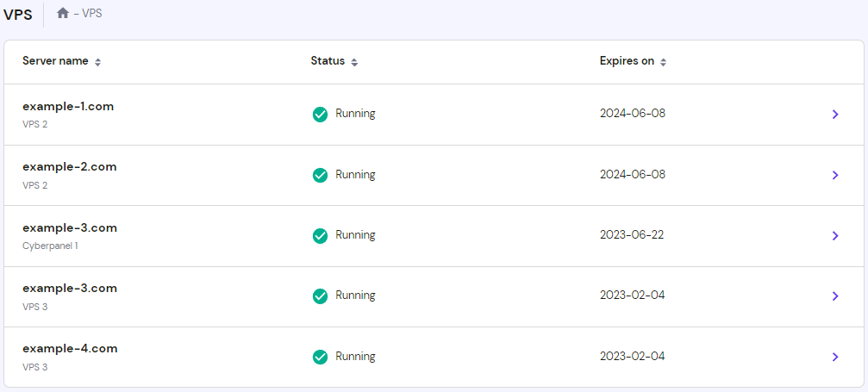This screenshot has height=392, width=868.
Task: Select the 2023-06-22 expiry date cell
Action: point(632,234)
